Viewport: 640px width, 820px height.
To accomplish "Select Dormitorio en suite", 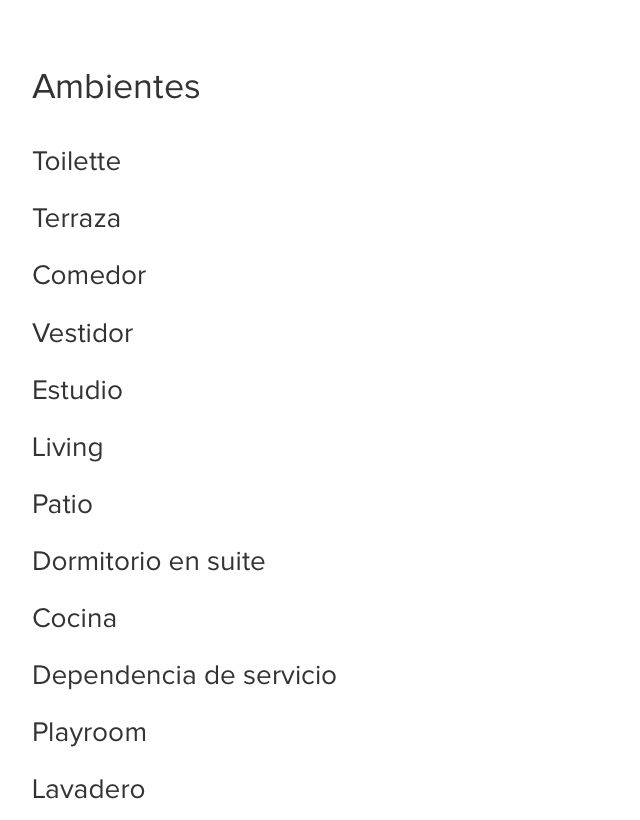I will (x=149, y=561).
